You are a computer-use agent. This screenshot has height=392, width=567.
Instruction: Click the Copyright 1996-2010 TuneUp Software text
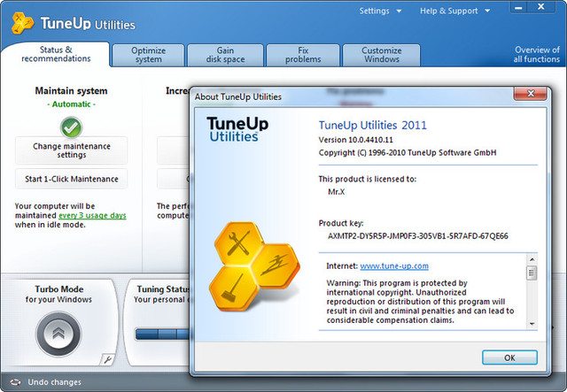tap(408, 153)
